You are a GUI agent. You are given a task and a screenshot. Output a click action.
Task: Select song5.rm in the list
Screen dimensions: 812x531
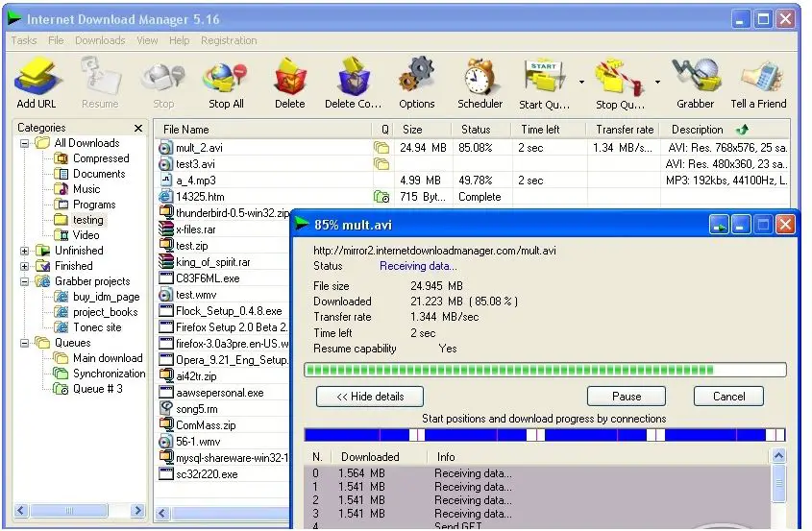click(196, 409)
